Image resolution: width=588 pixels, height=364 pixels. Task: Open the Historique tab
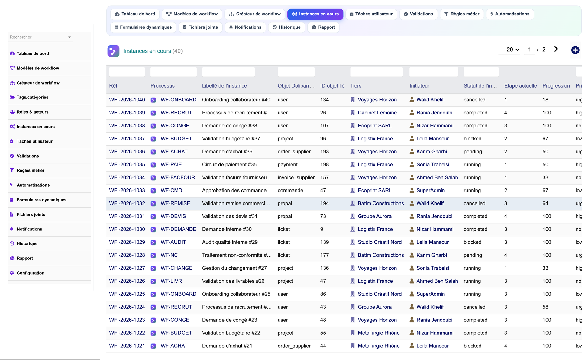point(286,27)
